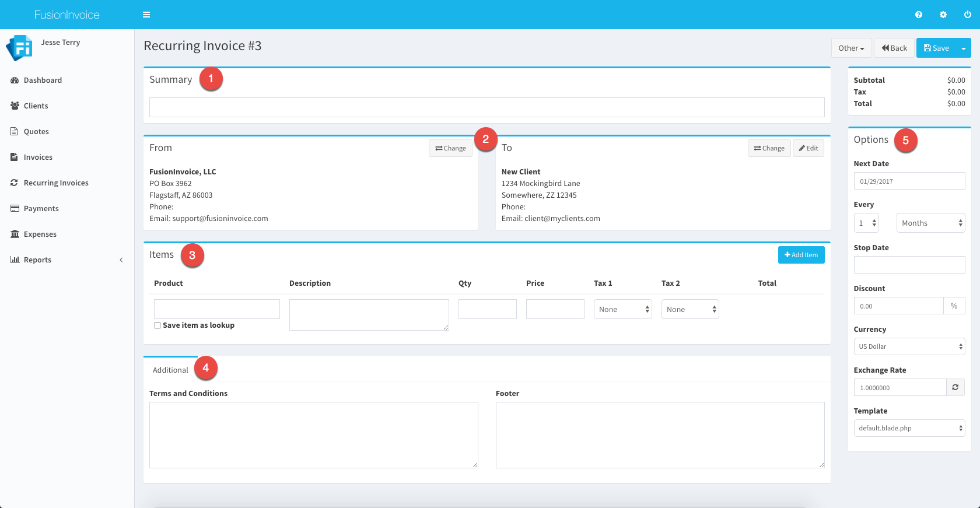Click the Back button
980x508 pixels.
point(894,48)
